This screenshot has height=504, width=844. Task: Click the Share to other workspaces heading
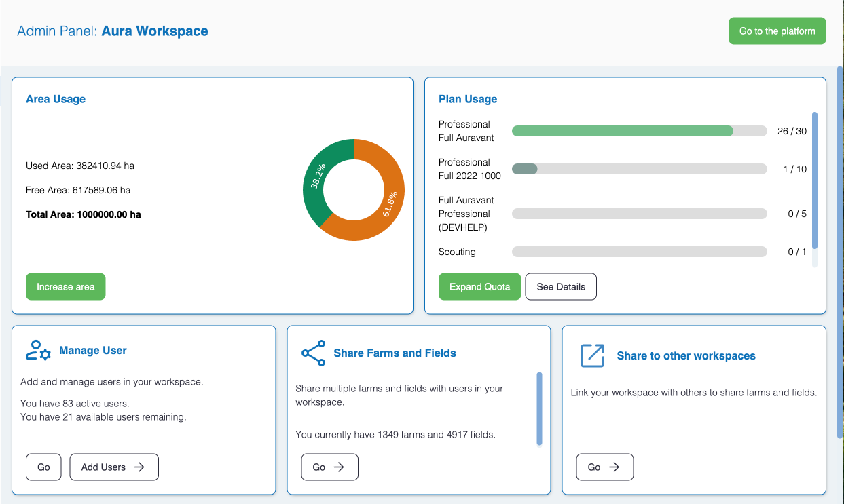[x=686, y=356]
